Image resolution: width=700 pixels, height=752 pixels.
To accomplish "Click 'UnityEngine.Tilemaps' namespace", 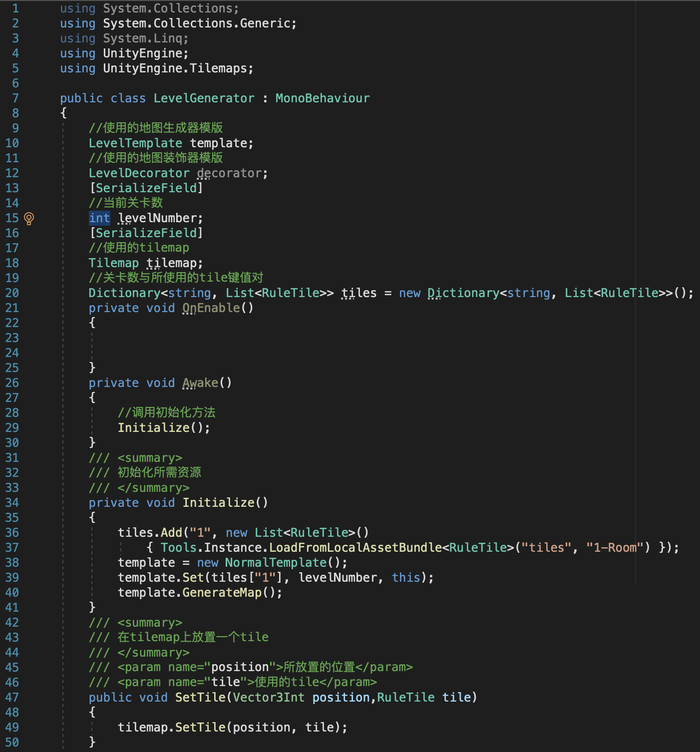I will [x=175, y=68].
